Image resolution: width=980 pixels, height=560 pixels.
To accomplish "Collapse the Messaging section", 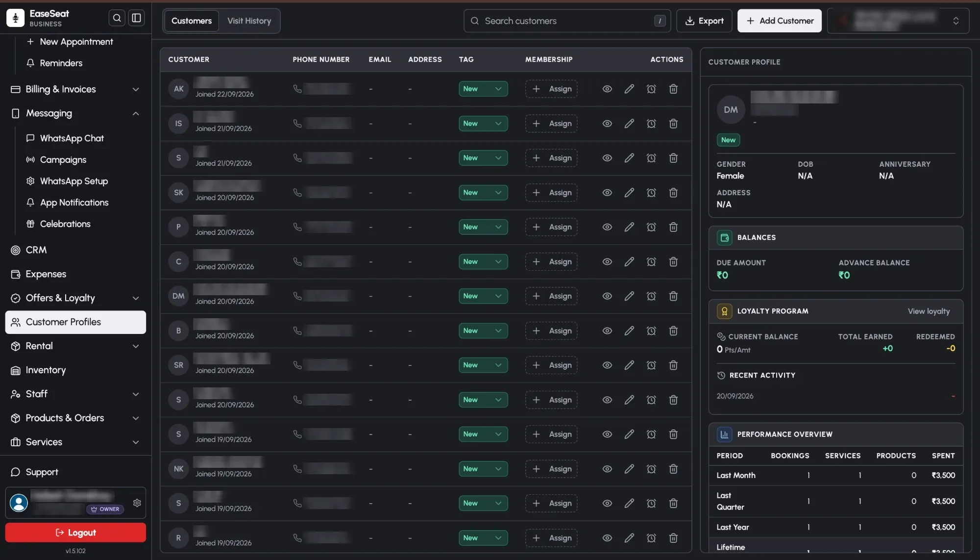I will [75, 113].
